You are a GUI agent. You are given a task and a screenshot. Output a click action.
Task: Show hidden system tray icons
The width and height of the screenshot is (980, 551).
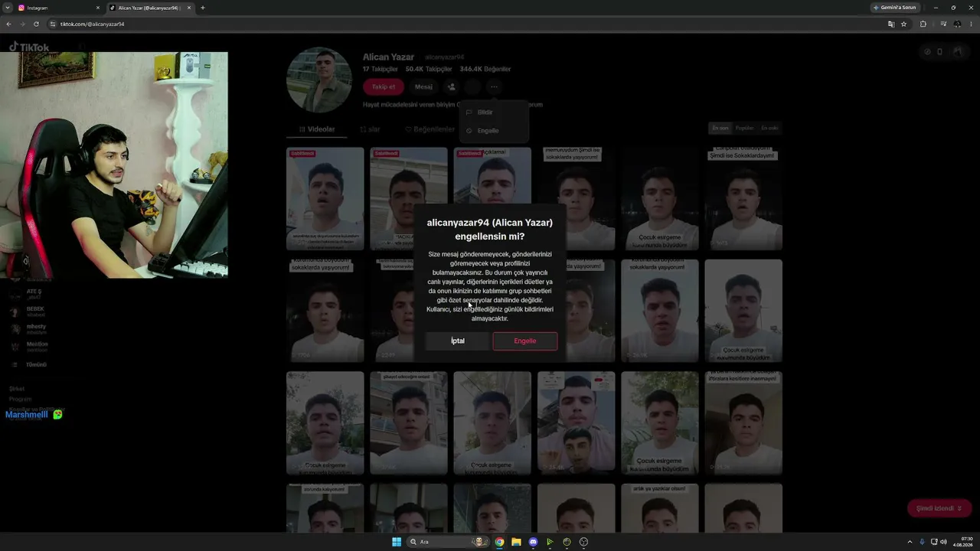pos(910,542)
